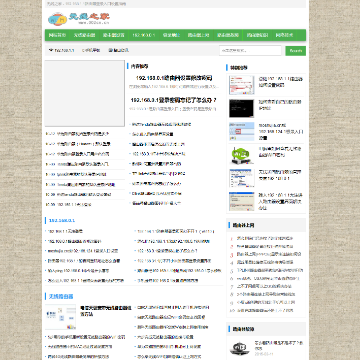This screenshot has width=360, height=360.
Task: Click the green Search button
Action: tap(296, 51)
